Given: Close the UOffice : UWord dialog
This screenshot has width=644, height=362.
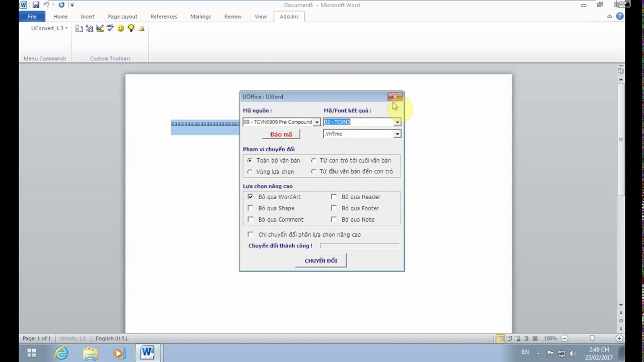Looking at the screenshot, I should [x=395, y=97].
